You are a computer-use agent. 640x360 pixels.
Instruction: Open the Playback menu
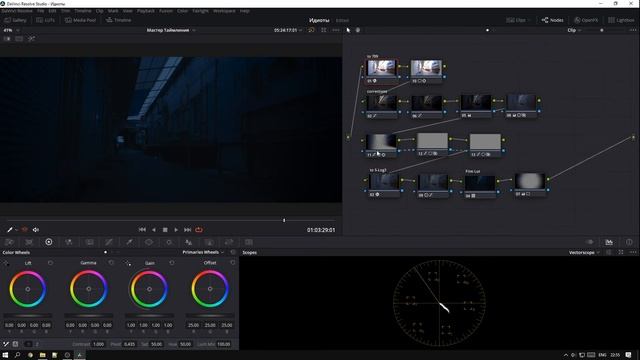point(146,11)
